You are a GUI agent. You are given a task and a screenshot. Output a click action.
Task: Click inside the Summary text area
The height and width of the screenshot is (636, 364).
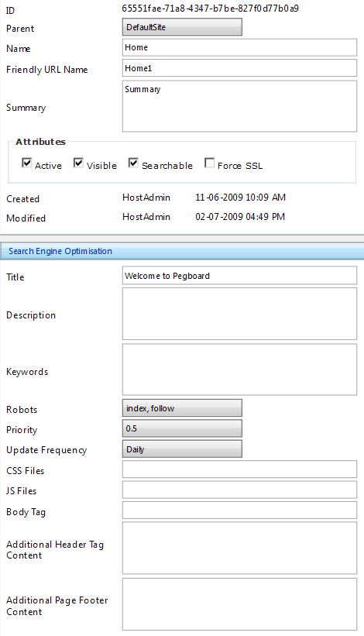tap(239, 106)
